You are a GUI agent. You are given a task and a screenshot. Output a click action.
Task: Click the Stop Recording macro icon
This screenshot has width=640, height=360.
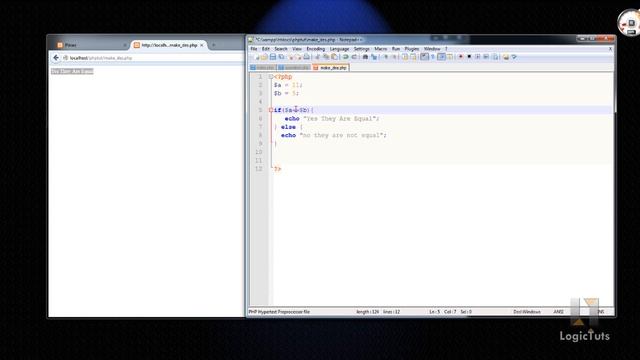pos(469,57)
